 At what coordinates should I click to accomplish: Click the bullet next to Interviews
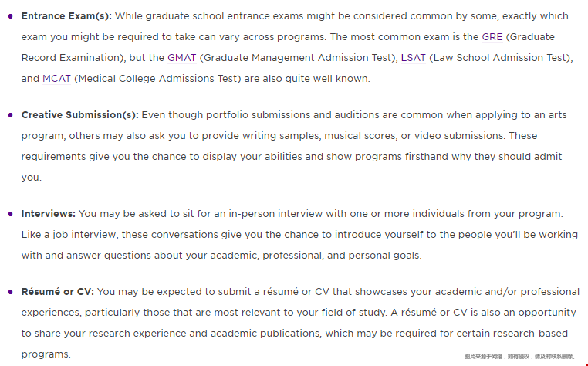pos(11,213)
